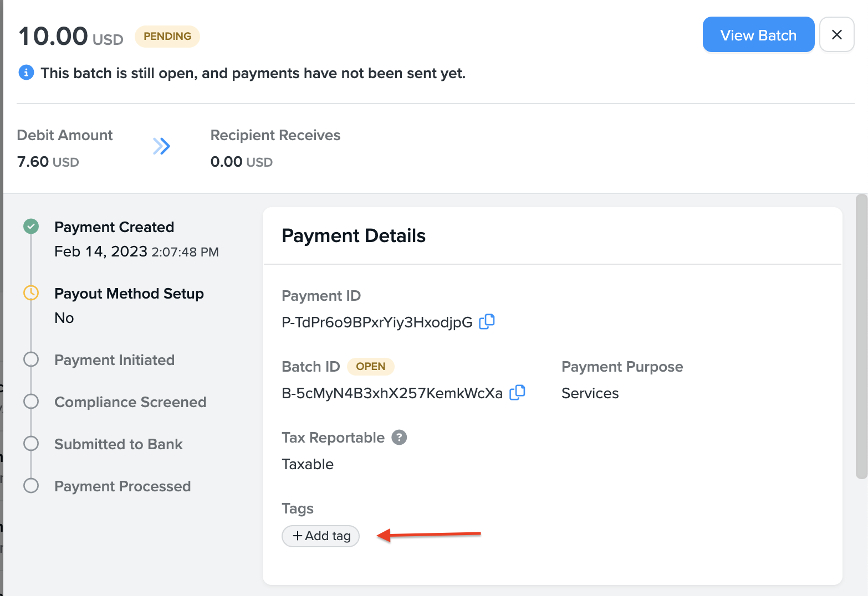Click the Payout Method Setup clock icon
Screen dimensions: 868x596
click(31, 293)
